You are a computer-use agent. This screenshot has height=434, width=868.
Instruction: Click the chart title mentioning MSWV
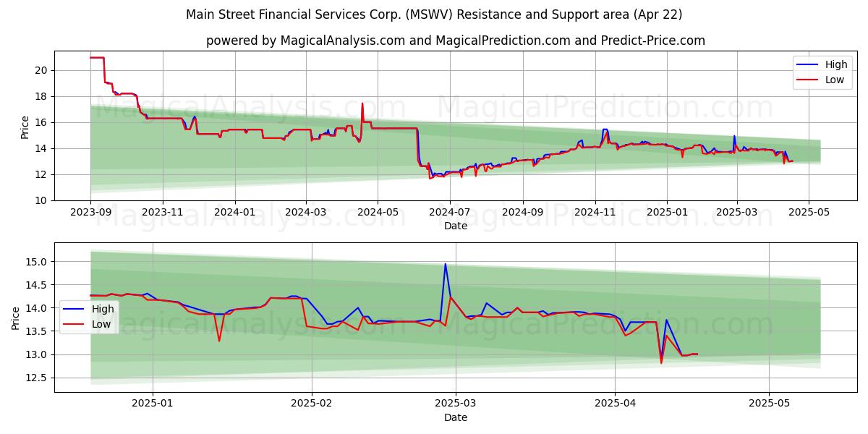click(434, 14)
